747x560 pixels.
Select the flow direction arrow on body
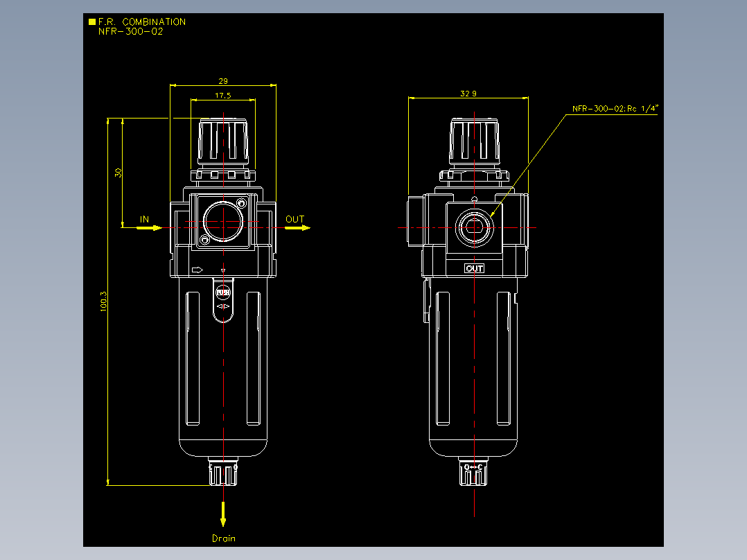coord(197,270)
